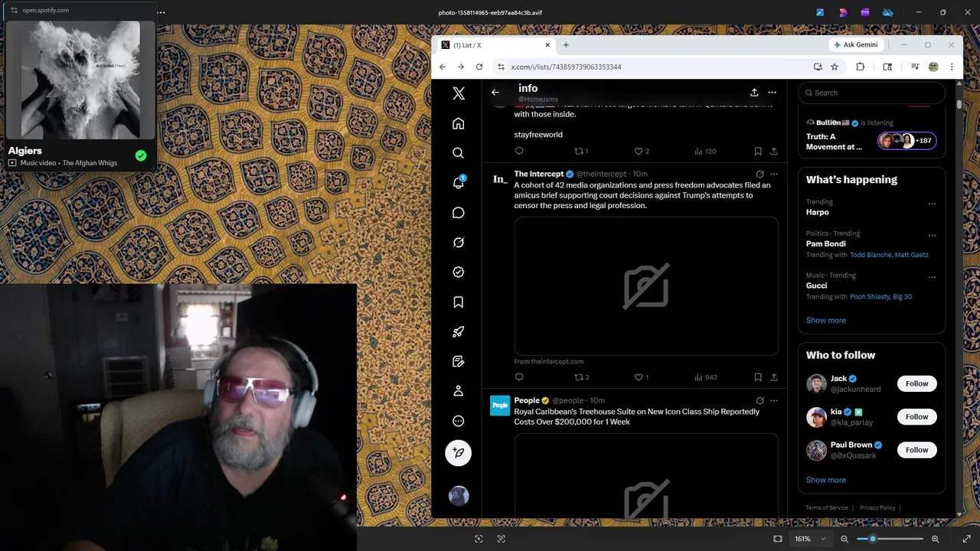The width and height of the screenshot is (980, 551).
Task: Open Profile person icon in X sidebar
Action: 459,391
